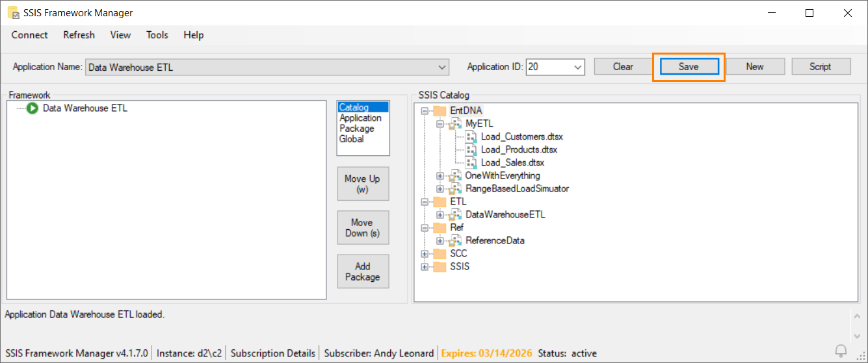This screenshot has width=868, height=363.
Task: Click the SCC folder icon
Action: click(440, 253)
